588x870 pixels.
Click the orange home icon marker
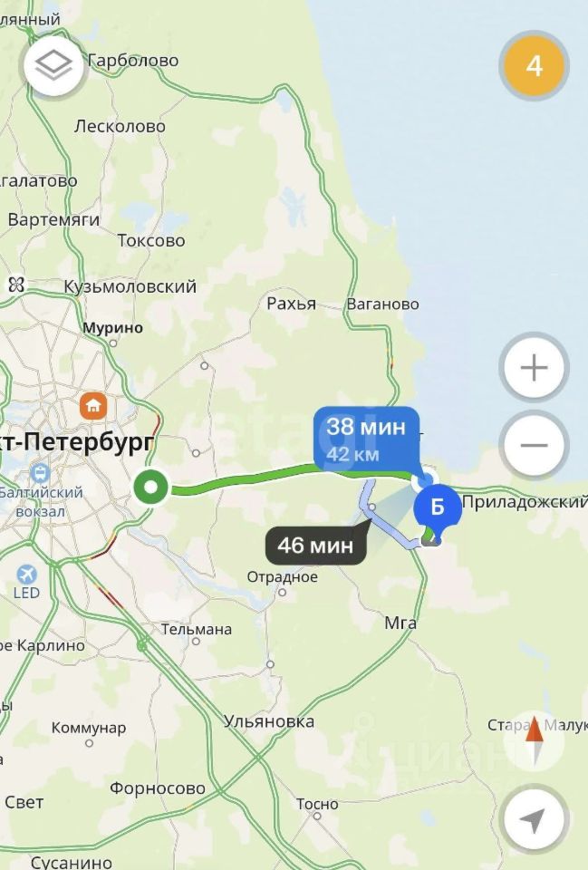[93, 406]
